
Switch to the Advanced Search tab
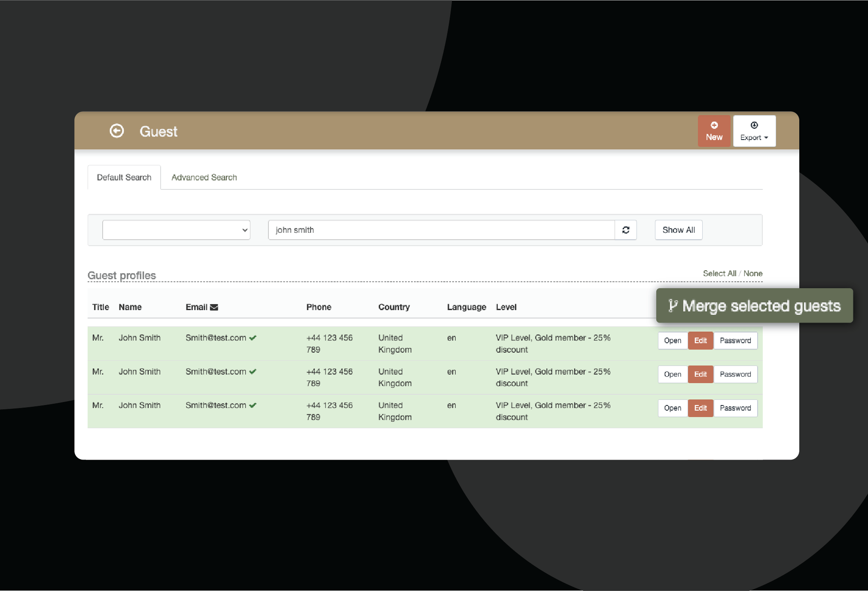204,177
